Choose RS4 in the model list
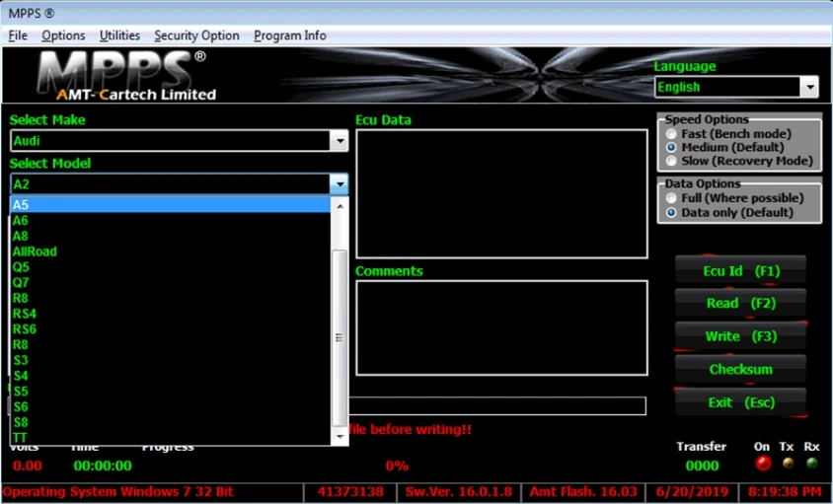Viewport: 833px width, 504px height. pos(170,314)
